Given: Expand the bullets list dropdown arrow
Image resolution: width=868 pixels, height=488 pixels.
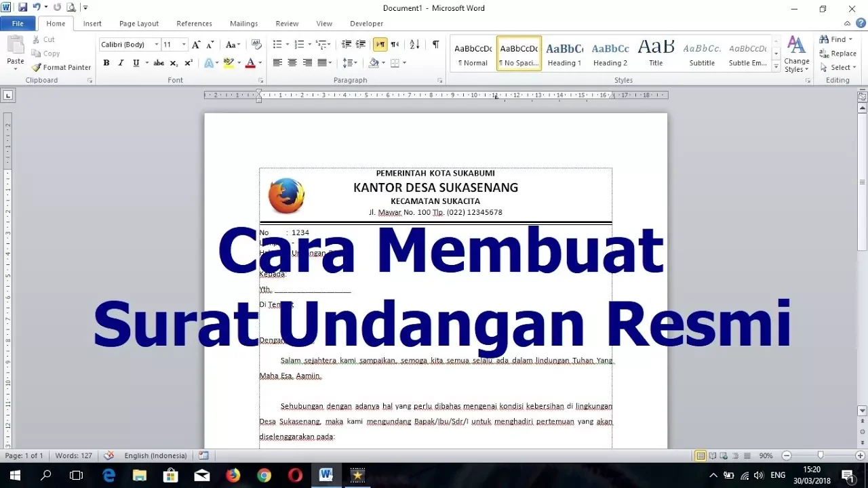Looking at the screenshot, I should point(288,45).
